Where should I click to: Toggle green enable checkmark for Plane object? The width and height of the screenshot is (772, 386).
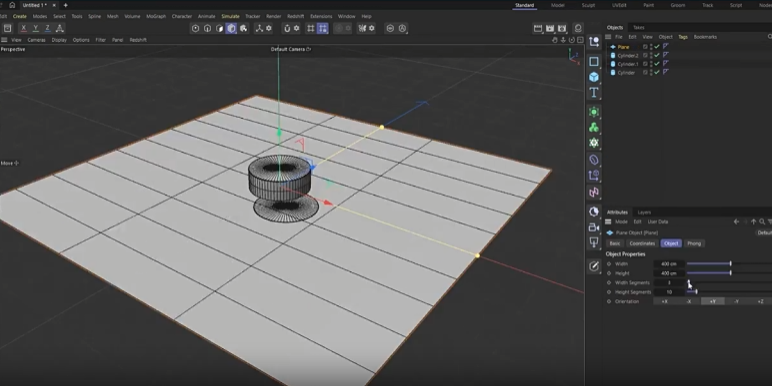[657, 47]
